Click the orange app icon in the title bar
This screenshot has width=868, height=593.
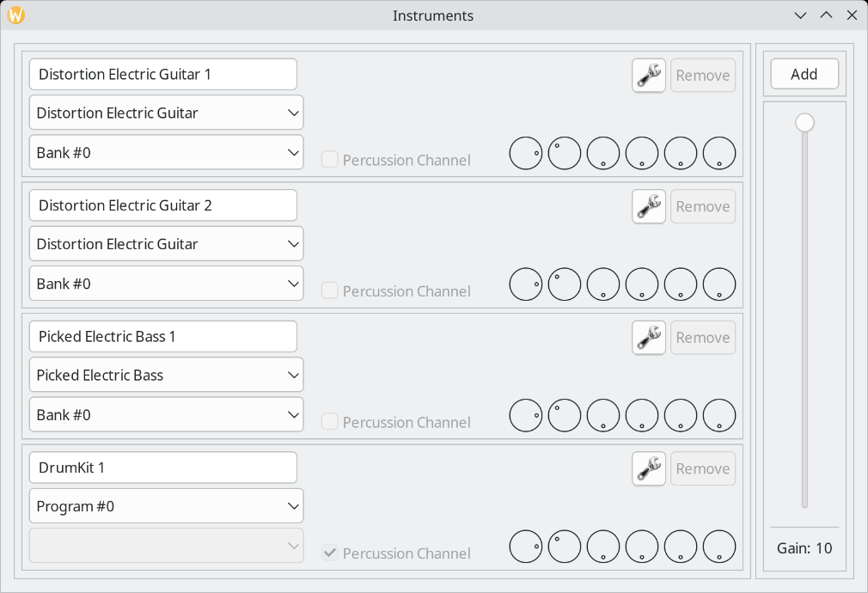coord(16,15)
